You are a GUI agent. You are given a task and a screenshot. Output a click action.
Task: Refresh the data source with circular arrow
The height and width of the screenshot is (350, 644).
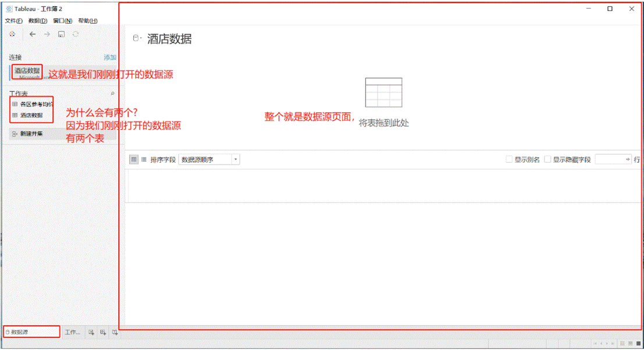(76, 34)
